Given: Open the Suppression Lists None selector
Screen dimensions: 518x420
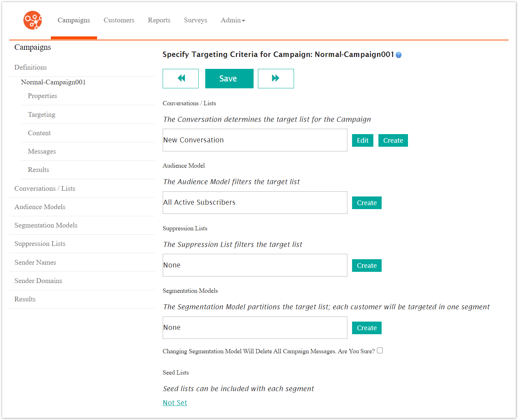Looking at the screenshot, I should click(255, 265).
